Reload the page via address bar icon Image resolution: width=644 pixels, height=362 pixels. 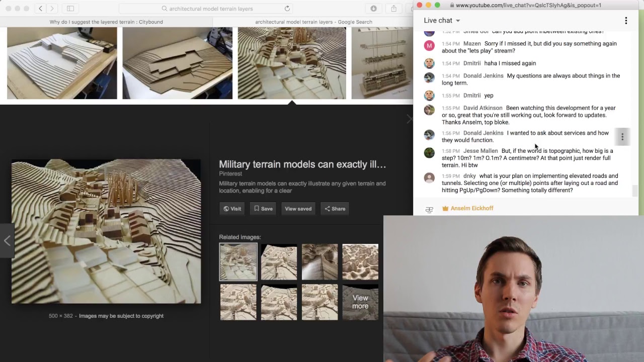(287, 9)
